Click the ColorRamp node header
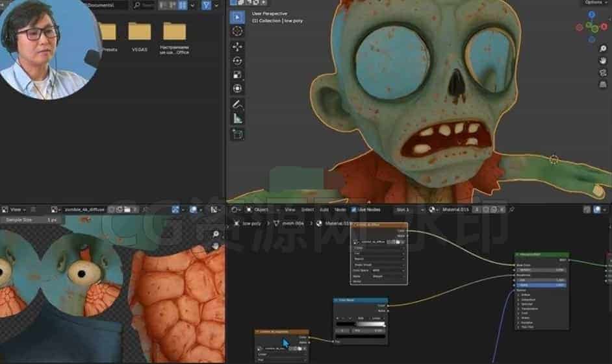 click(x=361, y=300)
